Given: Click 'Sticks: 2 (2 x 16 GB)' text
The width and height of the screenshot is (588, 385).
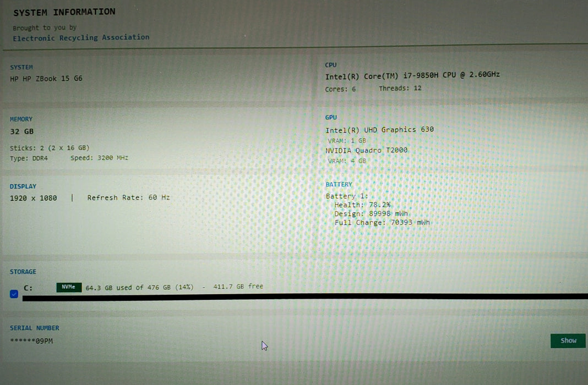Looking at the screenshot, I should pyautogui.click(x=50, y=148).
